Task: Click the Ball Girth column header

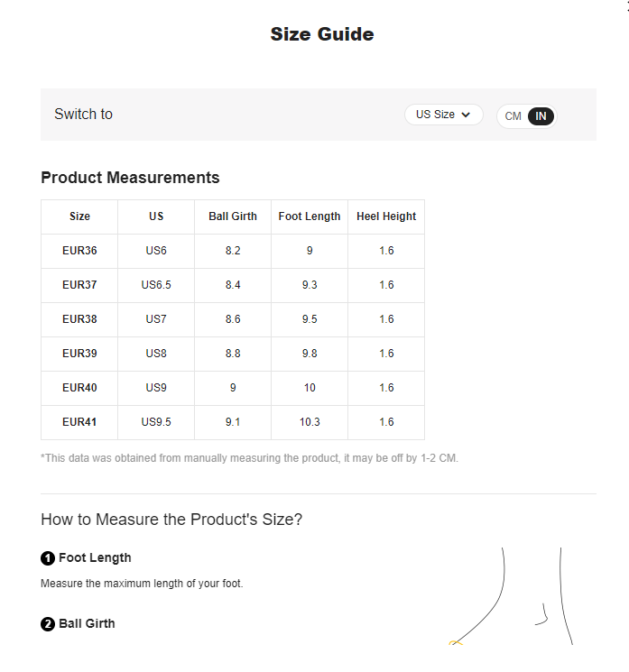Action: point(233,216)
